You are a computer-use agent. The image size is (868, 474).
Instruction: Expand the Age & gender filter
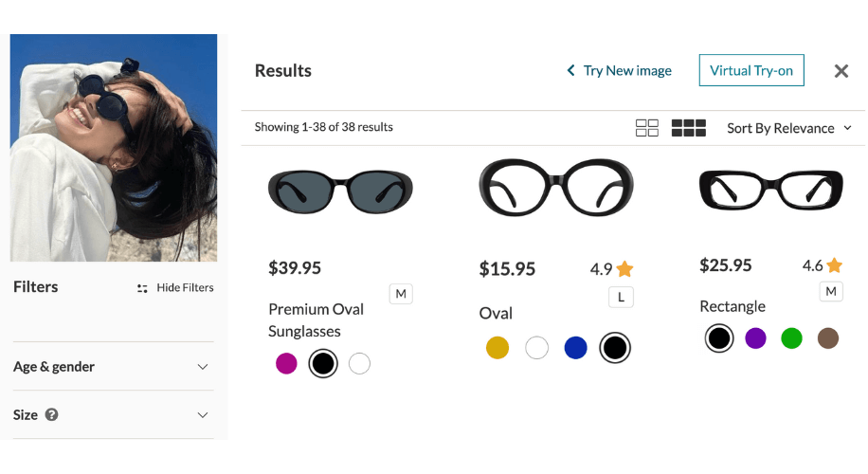[x=113, y=367]
